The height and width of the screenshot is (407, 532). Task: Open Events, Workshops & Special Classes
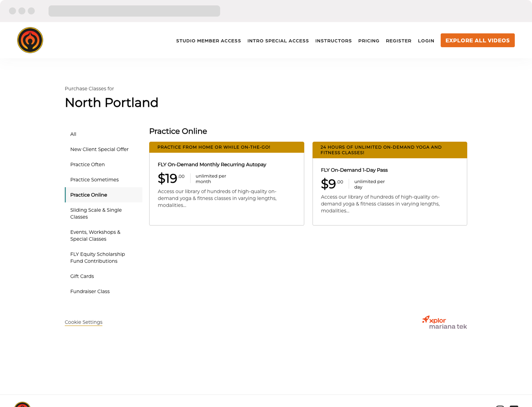[95, 235]
